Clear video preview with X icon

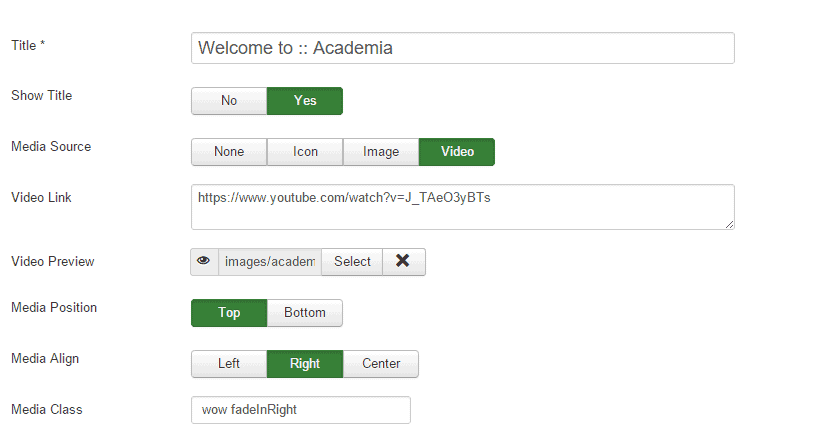[403, 262]
